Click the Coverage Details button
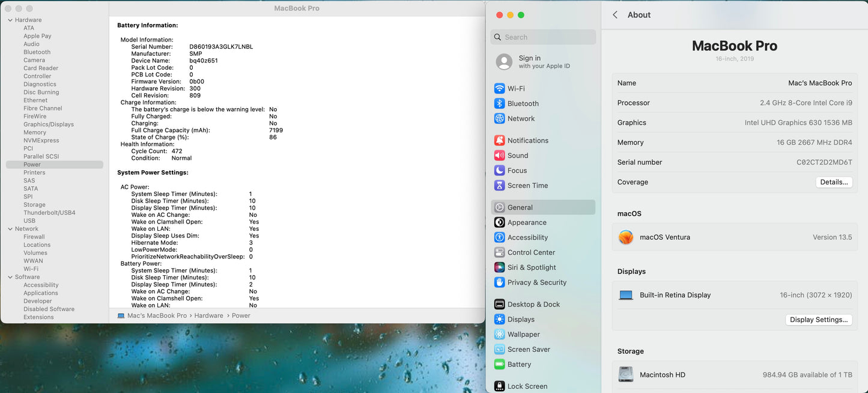The image size is (868, 393). [834, 182]
